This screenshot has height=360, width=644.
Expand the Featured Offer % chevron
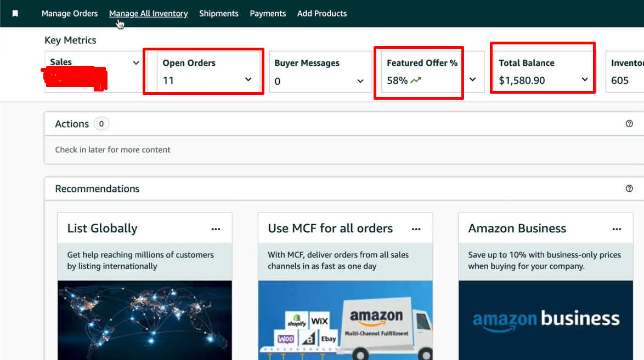[473, 80]
